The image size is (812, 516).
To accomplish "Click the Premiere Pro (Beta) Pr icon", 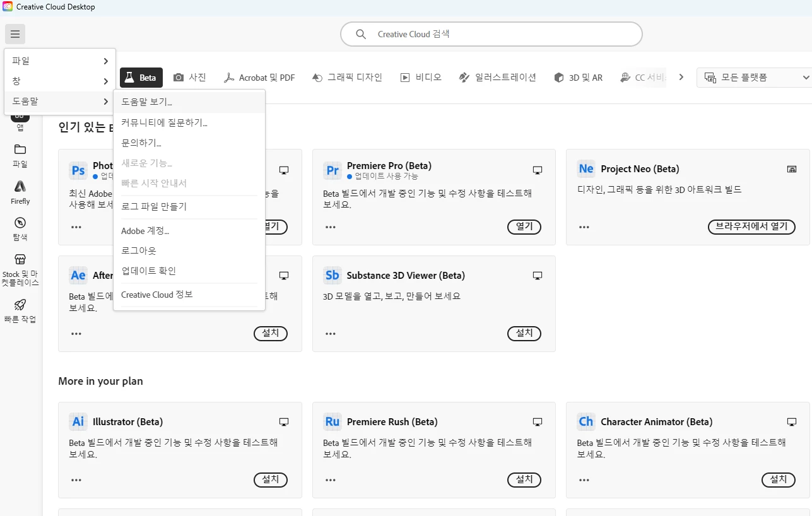I will pos(332,170).
